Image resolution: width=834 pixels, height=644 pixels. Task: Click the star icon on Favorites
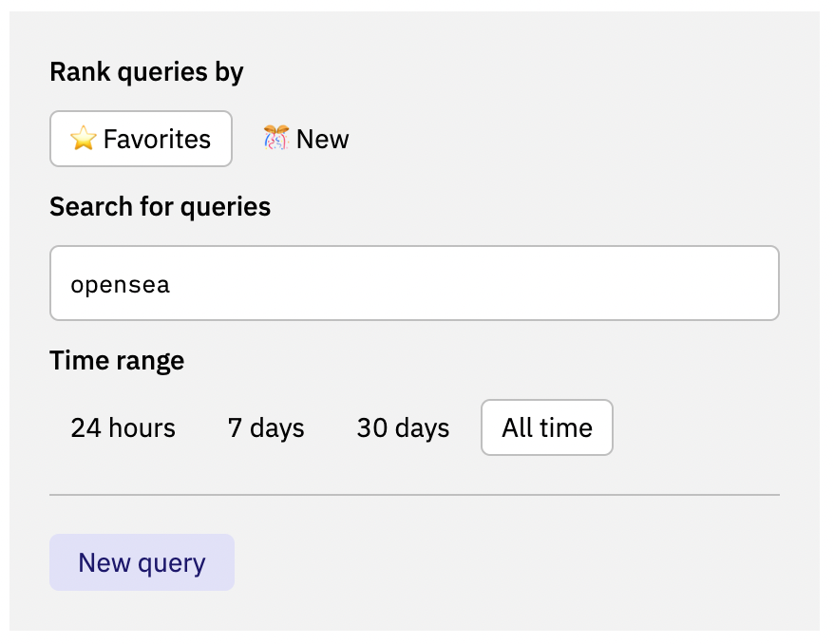[84, 140]
